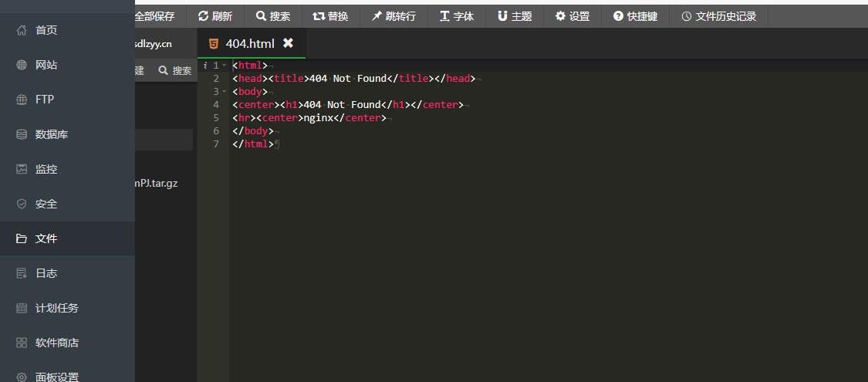
Task: Click the title tag text on line 2
Action: click(x=289, y=79)
